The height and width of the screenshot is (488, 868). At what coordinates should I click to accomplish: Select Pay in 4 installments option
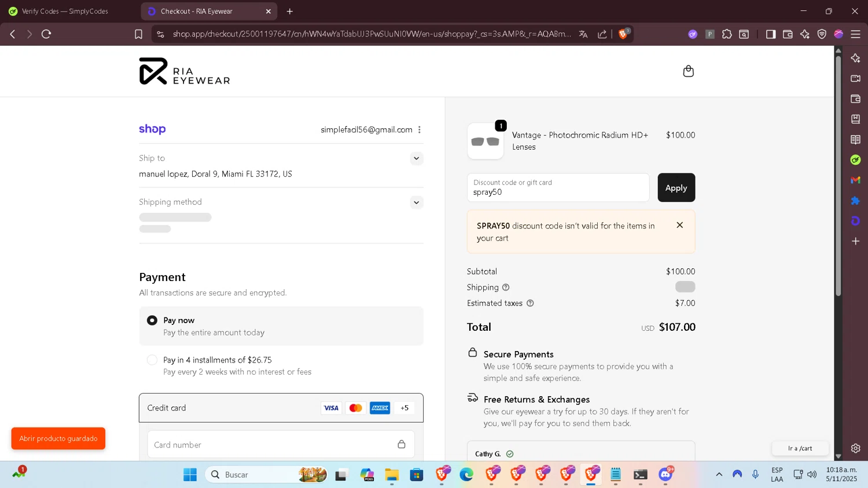pos(152,360)
